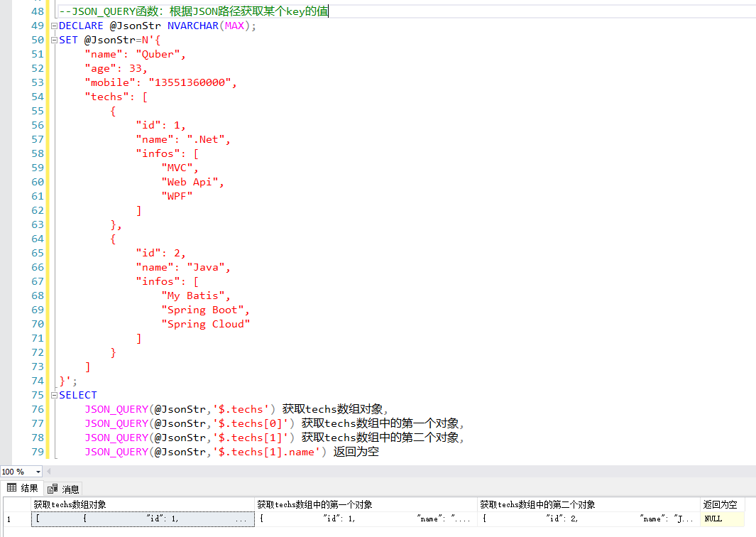
Task: Open the 100% zoom dropdown
Action: [x=38, y=471]
